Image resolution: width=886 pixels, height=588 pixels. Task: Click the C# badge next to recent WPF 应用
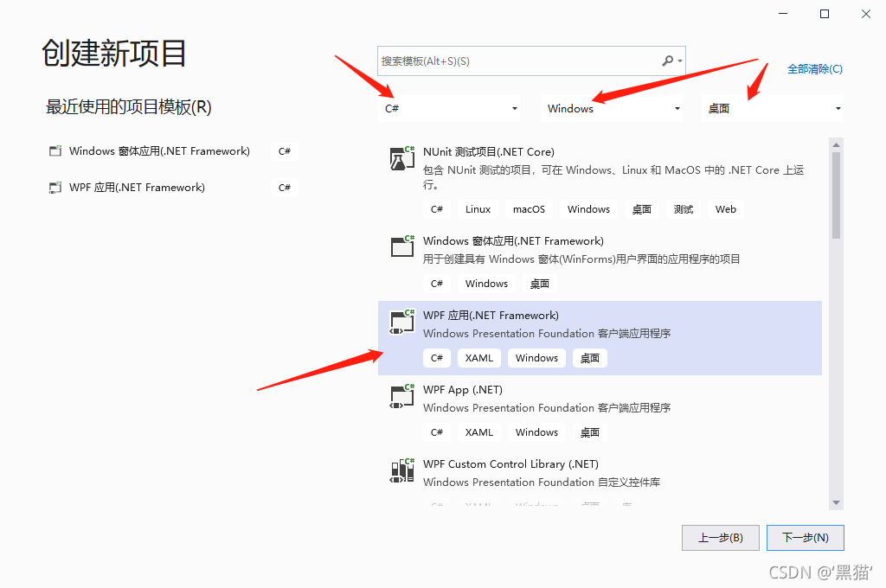click(284, 188)
